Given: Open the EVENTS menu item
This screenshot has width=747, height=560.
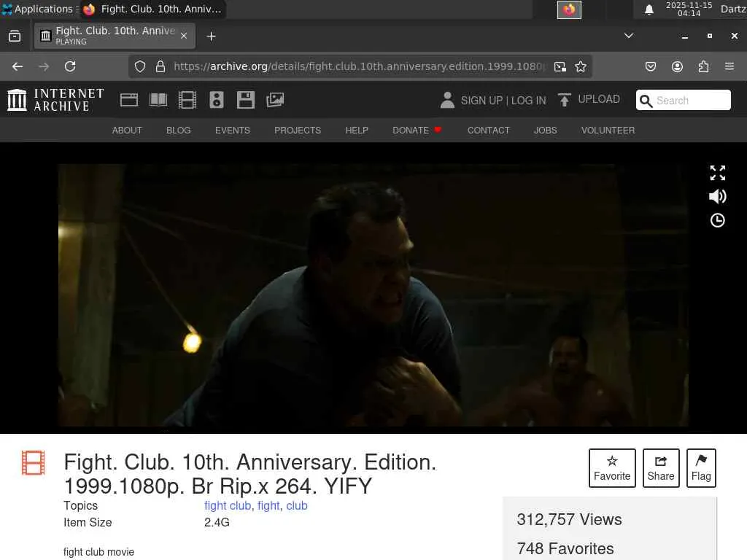Looking at the screenshot, I should [x=233, y=131].
